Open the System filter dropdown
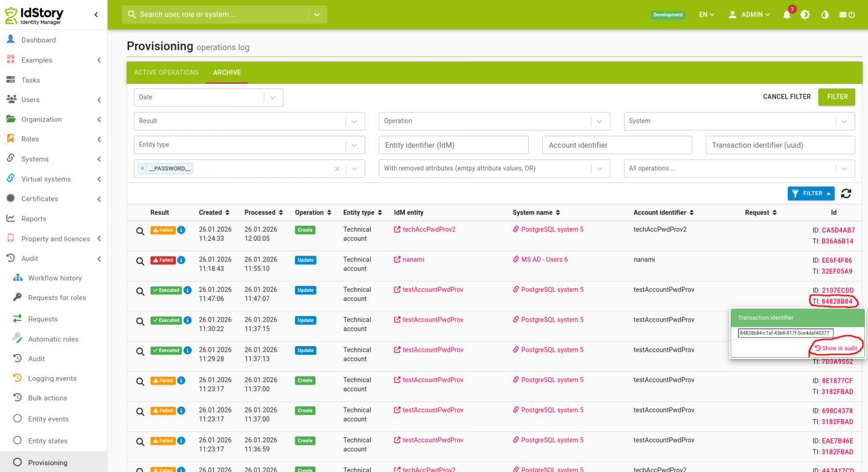Viewport: 868px width, 472px height. pyautogui.click(x=844, y=121)
